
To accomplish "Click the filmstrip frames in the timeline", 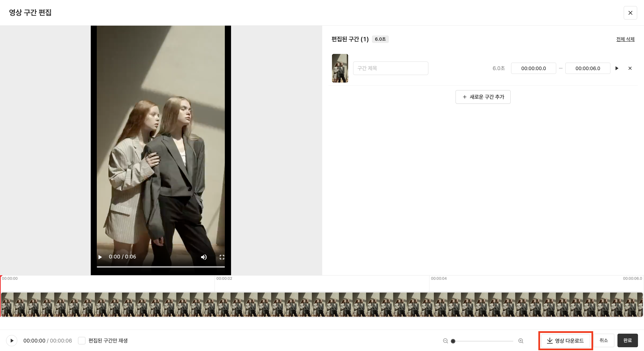I will pos(322,304).
